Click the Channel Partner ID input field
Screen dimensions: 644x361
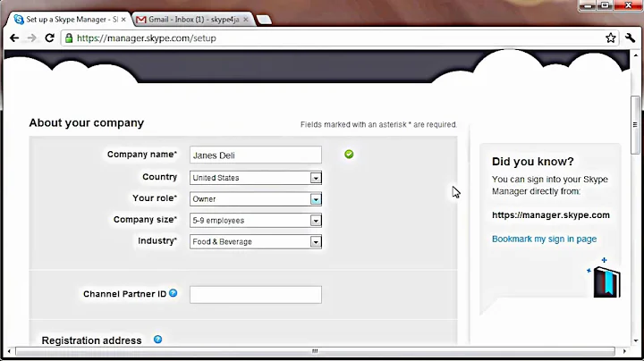pos(256,295)
